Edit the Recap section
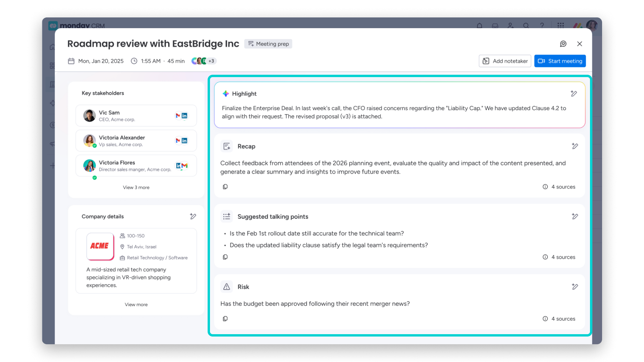 click(x=575, y=146)
